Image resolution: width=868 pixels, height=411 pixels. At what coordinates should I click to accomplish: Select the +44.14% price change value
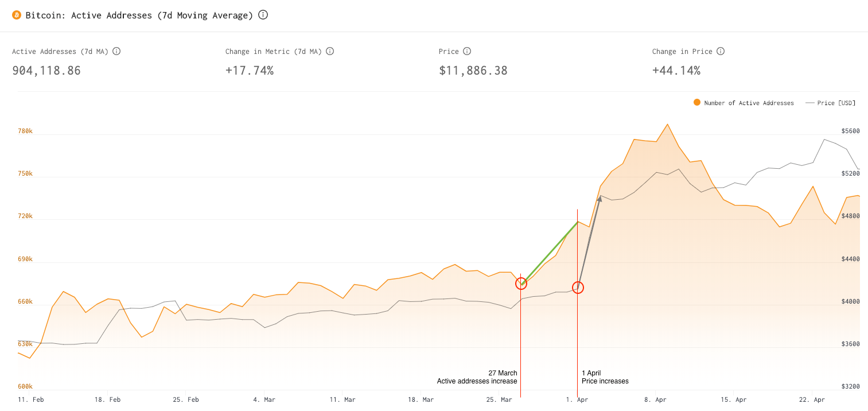pos(676,71)
